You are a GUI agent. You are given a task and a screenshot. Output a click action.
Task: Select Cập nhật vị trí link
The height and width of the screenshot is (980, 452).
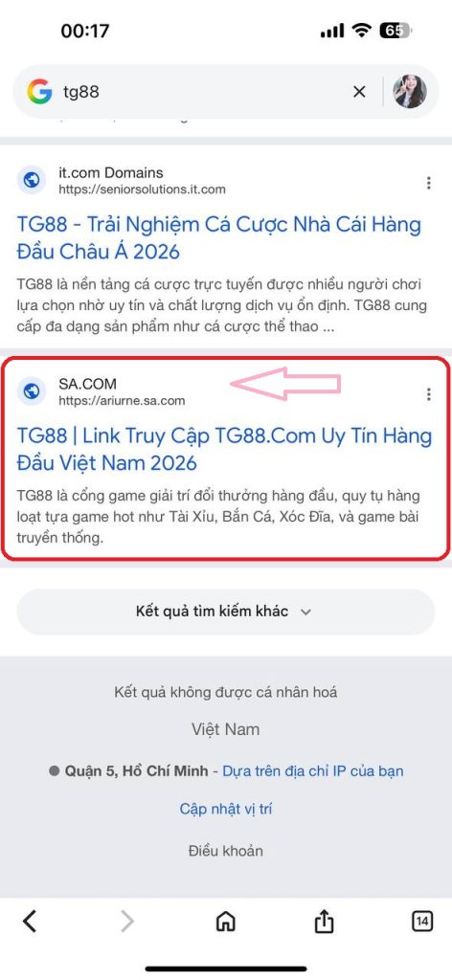[x=226, y=810]
